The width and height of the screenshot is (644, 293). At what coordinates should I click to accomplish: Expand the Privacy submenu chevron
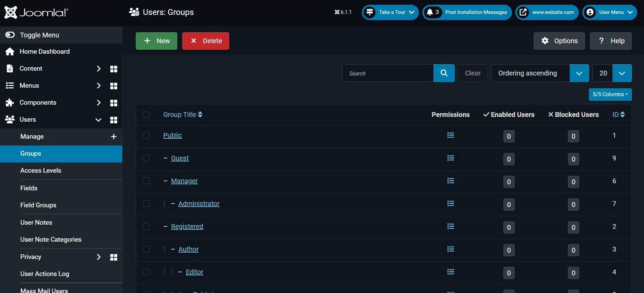coord(98,257)
